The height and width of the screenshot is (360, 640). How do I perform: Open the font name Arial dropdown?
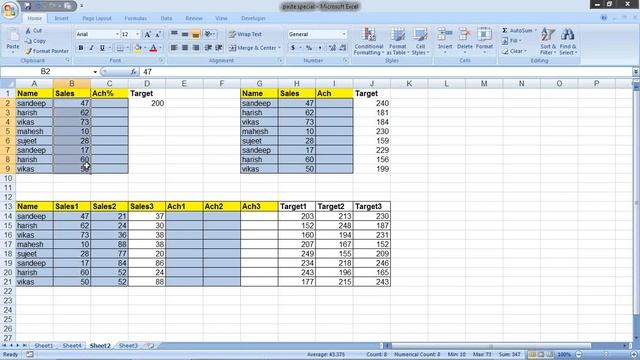pyautogui.click(x=117, y=34)
